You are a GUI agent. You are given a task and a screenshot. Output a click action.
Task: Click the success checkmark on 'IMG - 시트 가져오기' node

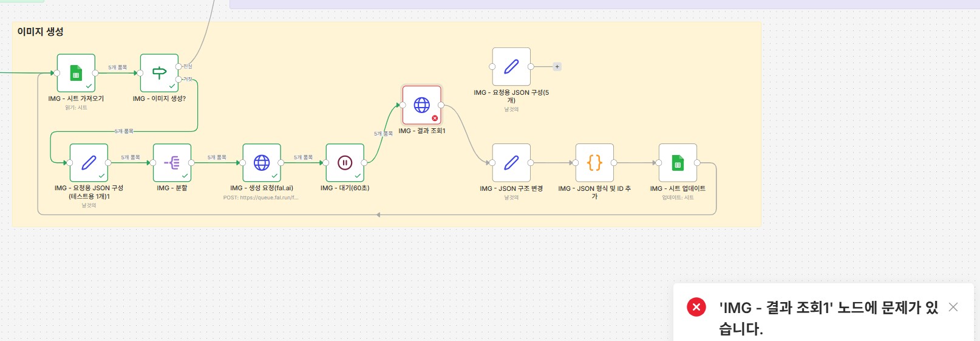(89, 86)
